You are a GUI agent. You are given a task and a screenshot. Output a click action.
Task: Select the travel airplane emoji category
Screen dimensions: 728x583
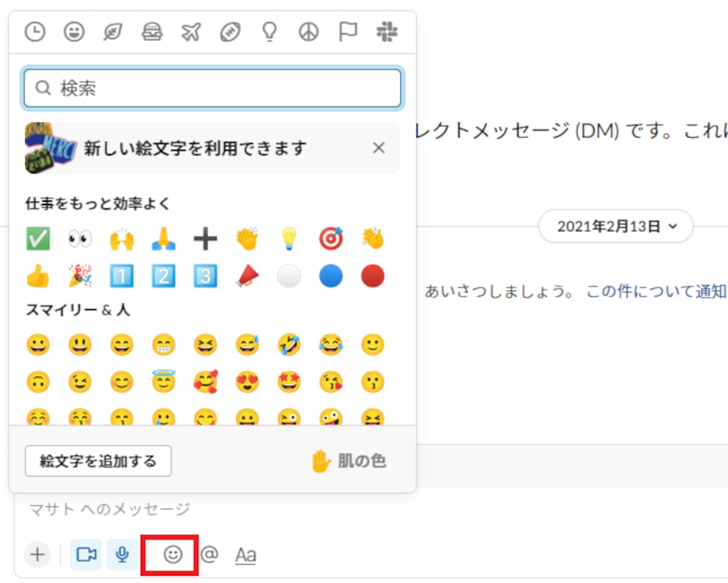pos(191,32)
